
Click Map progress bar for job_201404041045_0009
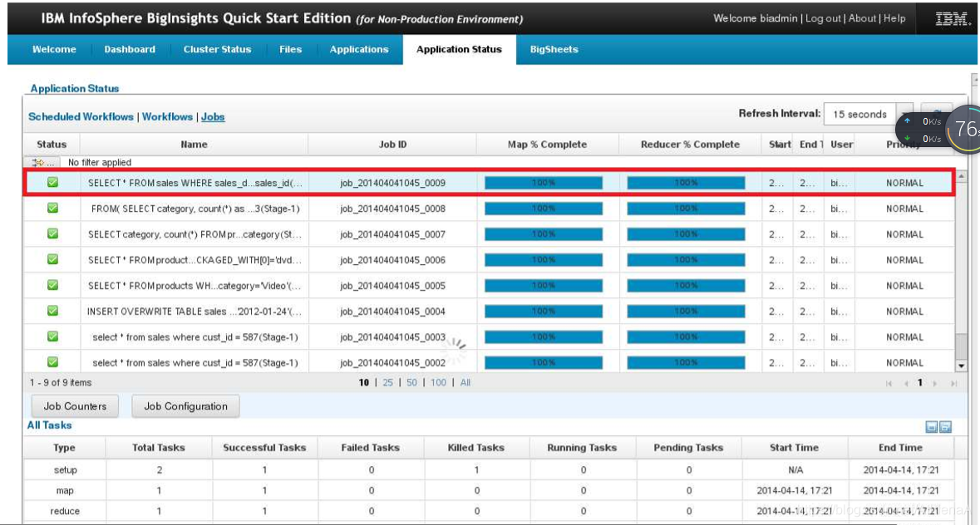click(543, 183)
